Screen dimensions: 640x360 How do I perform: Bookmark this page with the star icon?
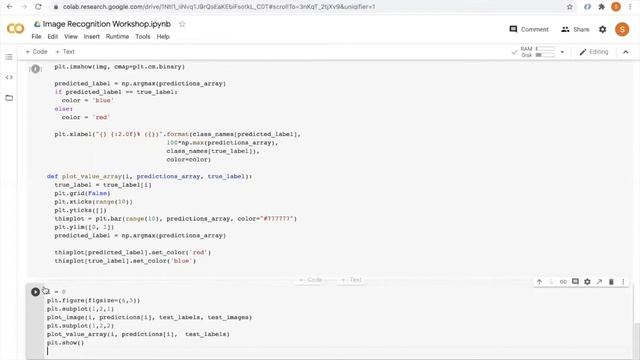(x=570, y=7)
